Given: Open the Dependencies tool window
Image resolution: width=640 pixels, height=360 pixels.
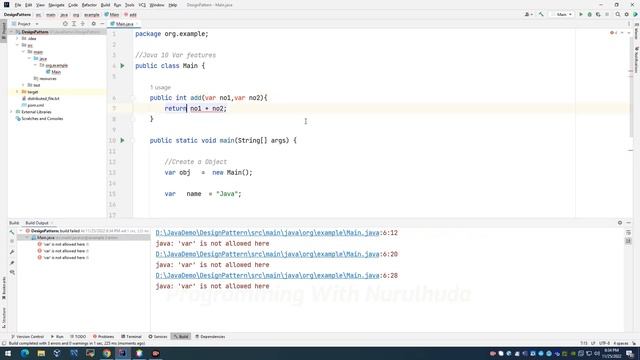Looking at the screenshot, I should [x=210, y=337].
